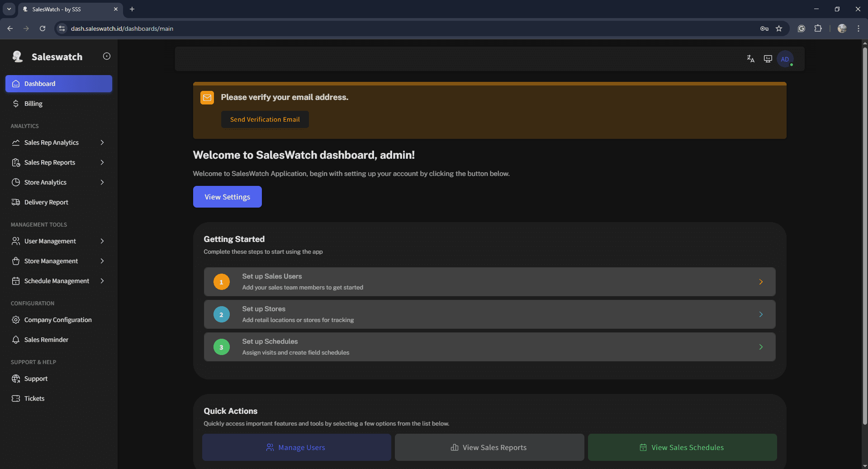
Task: Click Send Verification Email button
Action: coord(265,119)
